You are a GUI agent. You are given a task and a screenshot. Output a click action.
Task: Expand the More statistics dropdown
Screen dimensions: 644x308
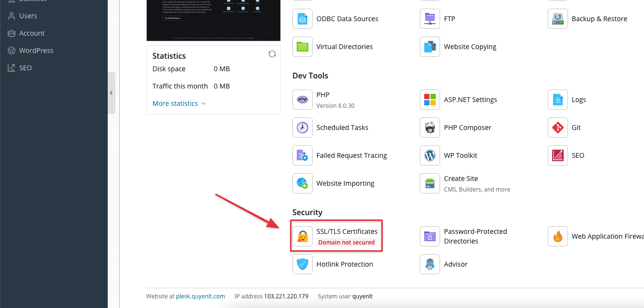click(179, 103)
